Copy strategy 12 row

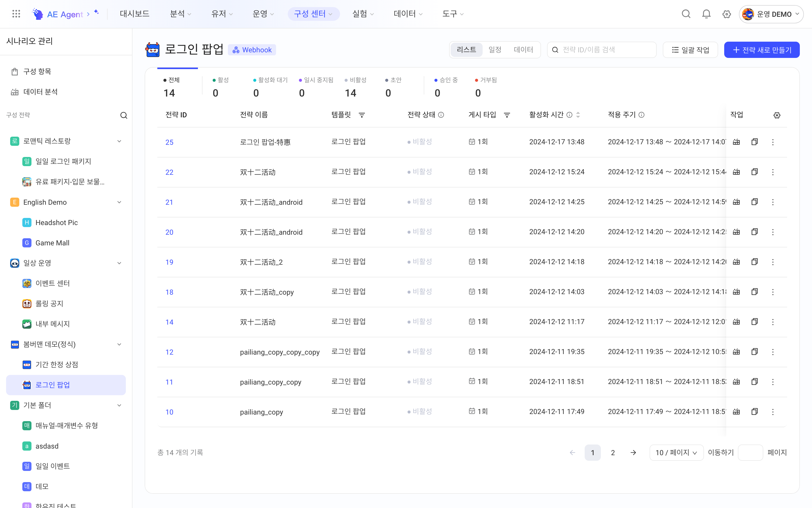(x=754, y=352)
